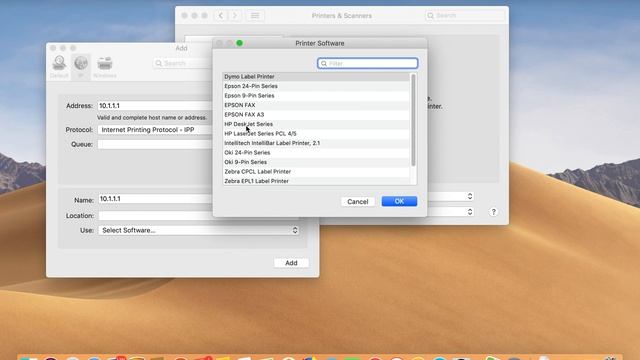Screen dimensions: 640x360
Task: Select HP LaserJet Series PCL 4/5
Action: 316,133
